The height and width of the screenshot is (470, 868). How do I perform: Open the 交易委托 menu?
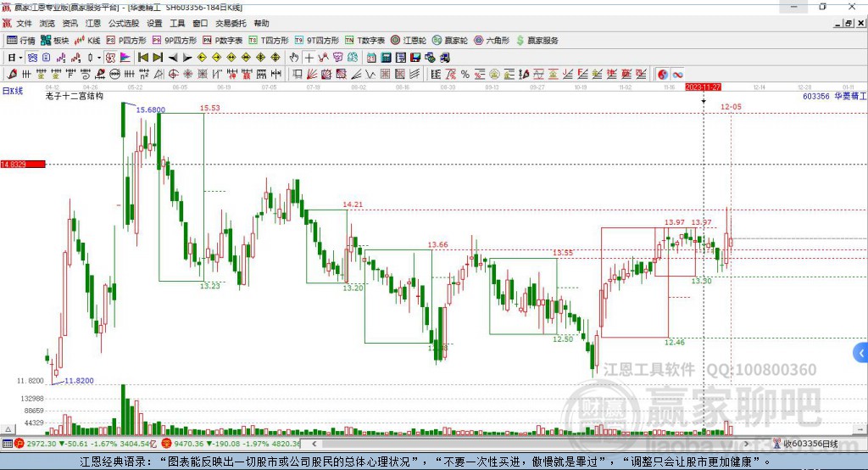(x=231, y=23)
